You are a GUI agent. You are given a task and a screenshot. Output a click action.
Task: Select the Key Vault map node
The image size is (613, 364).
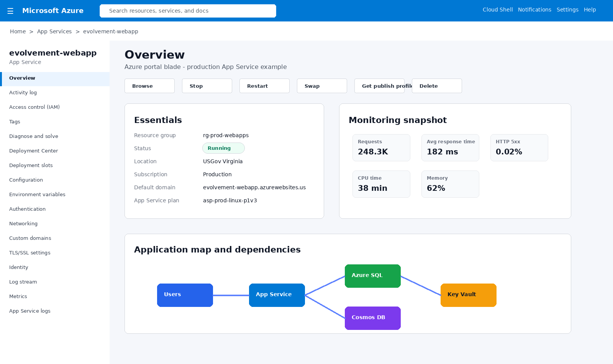(469, 295)
